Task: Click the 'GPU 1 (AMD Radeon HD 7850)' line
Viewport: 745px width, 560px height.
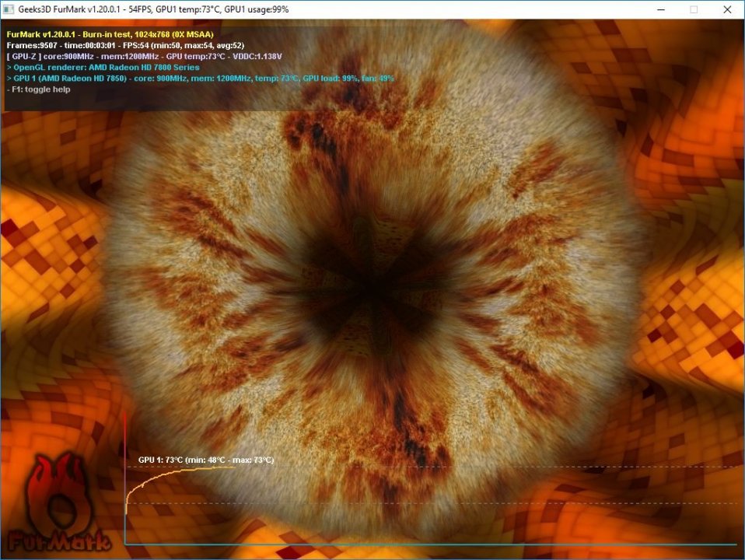Action: point(200,79)
